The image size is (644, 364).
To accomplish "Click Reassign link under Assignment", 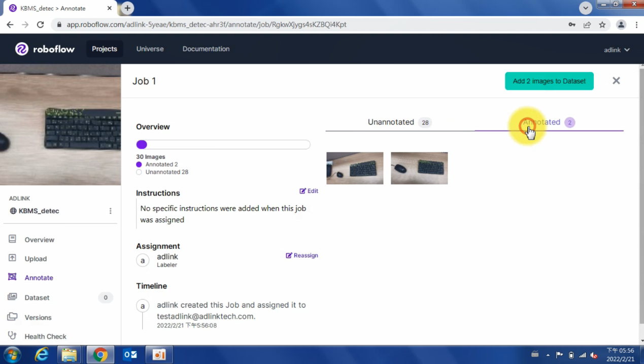I will (302, 255).
